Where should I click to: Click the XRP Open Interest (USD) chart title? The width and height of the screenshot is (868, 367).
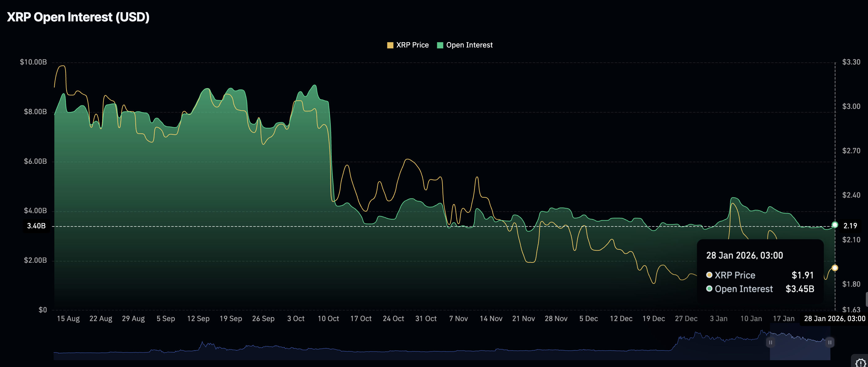[78, 17]
